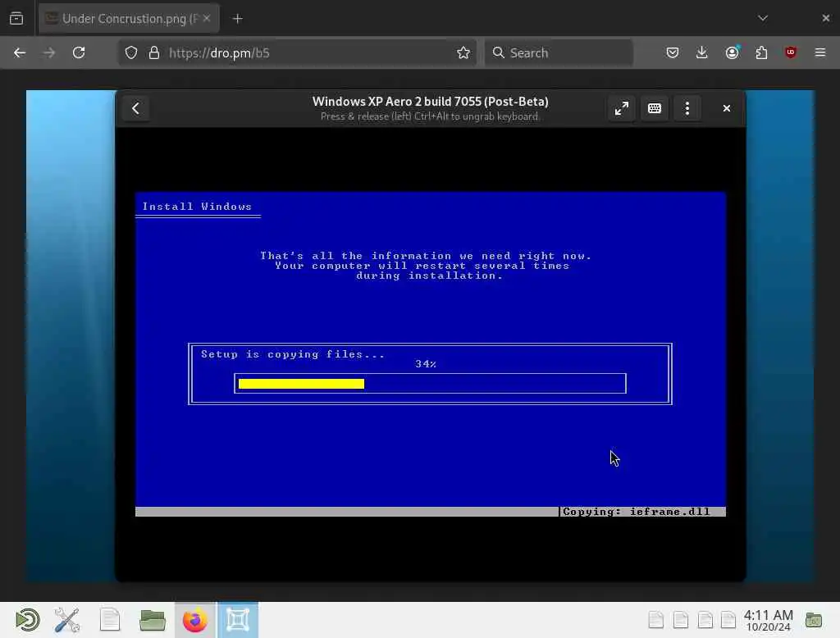
Task: Click the Firefox Search box
Action: click(559, 52)
